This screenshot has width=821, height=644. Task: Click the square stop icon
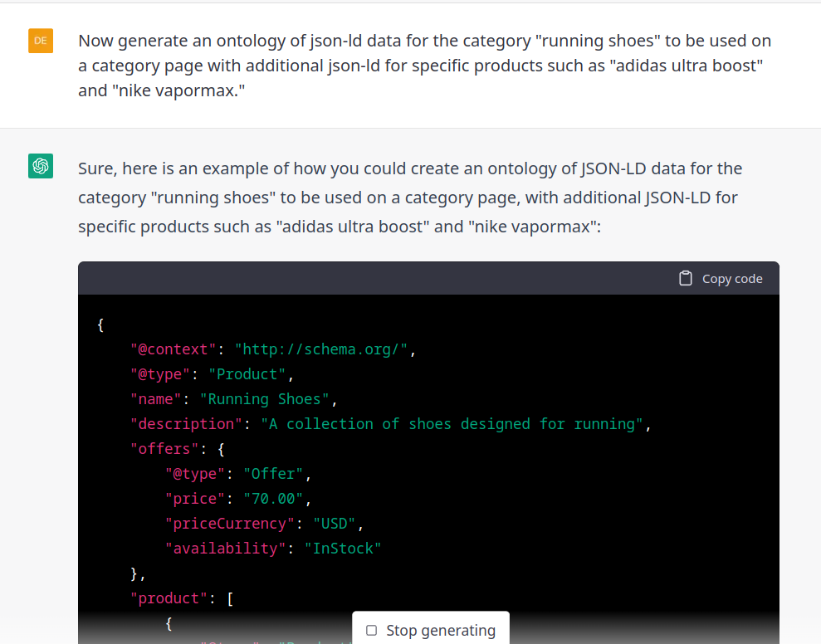pyautogui.click(x=371, y=631)
